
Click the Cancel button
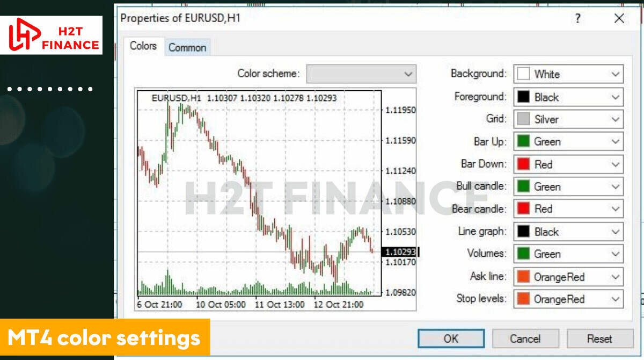[525, 339]
